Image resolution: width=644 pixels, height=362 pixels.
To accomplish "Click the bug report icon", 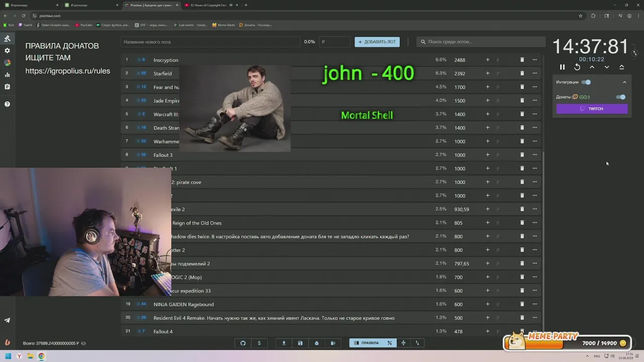I will (x=316, y=343).
